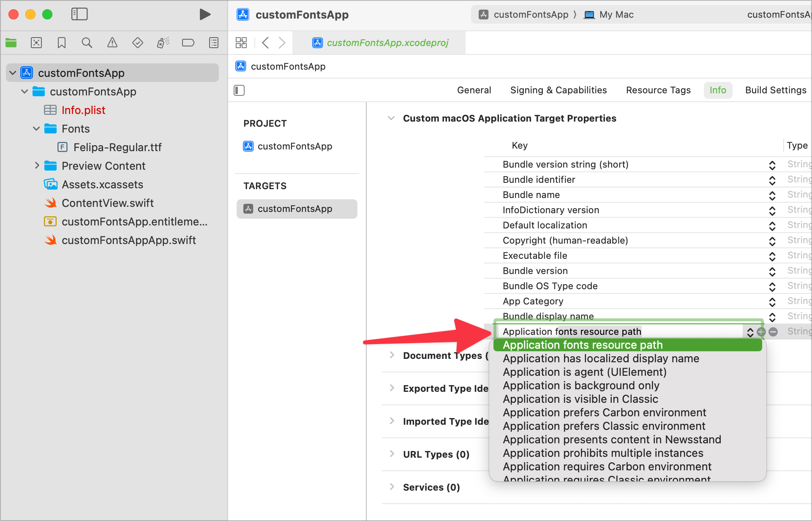Open the Find navigator magnifier
Viewport: 812px width, 521px height.
[87, 43]
